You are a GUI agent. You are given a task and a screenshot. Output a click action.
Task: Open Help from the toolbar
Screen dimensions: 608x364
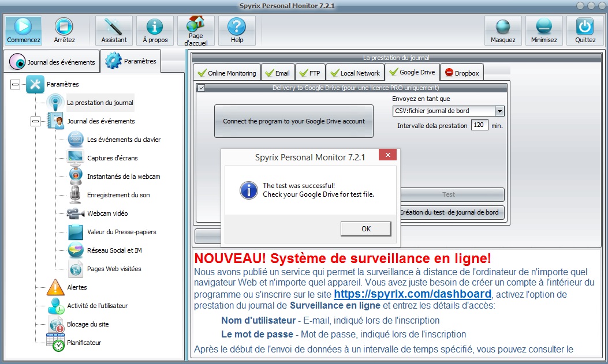237,31
